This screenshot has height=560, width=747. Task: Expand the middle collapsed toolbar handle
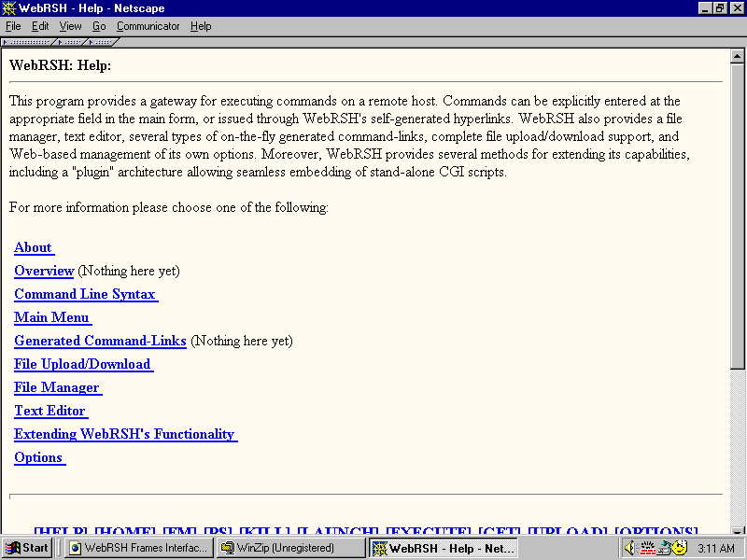pyautogui.click(x=71, y=42)
